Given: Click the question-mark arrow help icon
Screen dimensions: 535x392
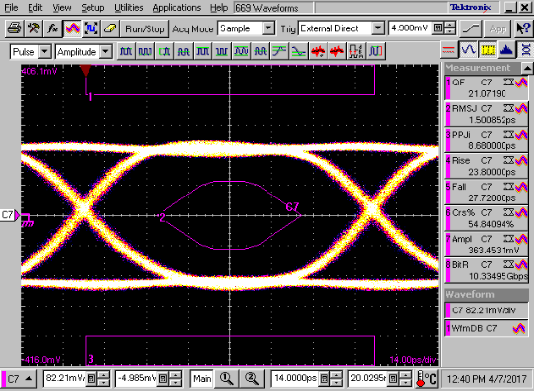Looking at the screenshot, I should [x=522, y=28].
